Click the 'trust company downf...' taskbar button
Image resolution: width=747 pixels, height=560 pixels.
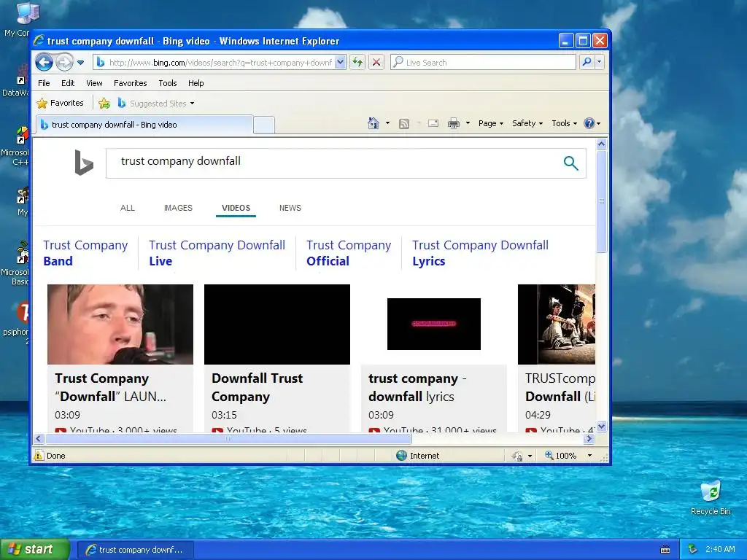[135, 550]
